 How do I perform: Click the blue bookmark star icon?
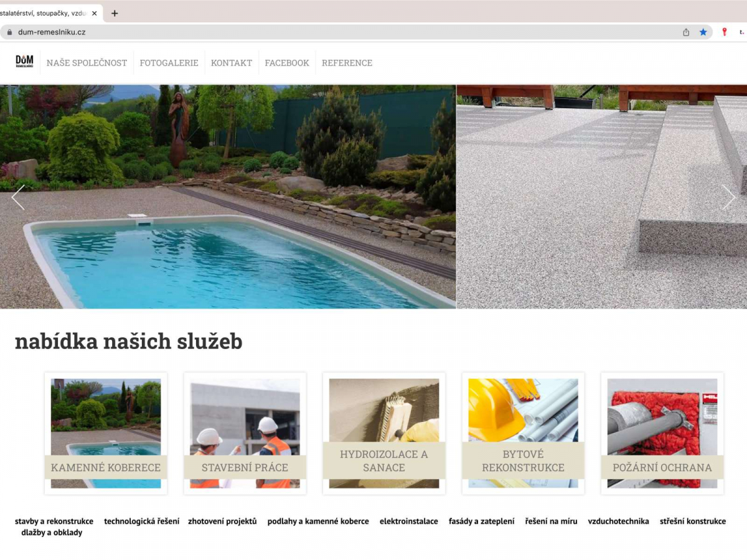tap(703, 32)
